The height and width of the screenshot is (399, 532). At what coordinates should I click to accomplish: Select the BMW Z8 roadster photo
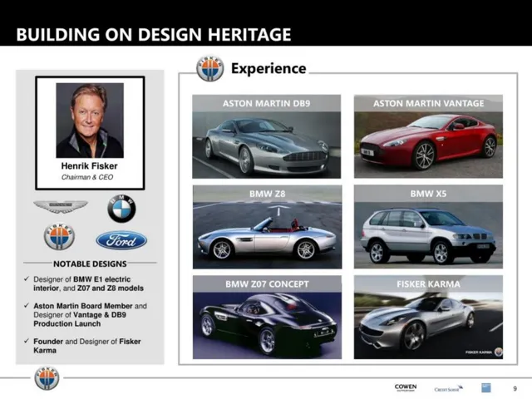tap(267, 227)
